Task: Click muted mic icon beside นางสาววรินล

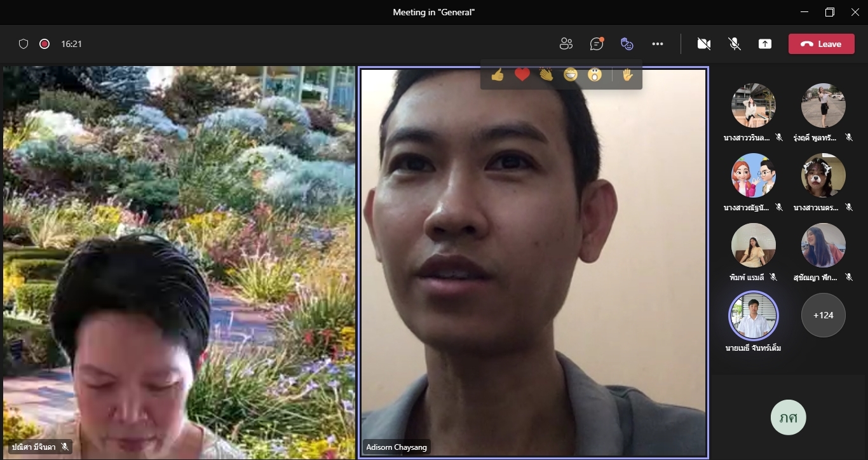Action: (780, 137)
